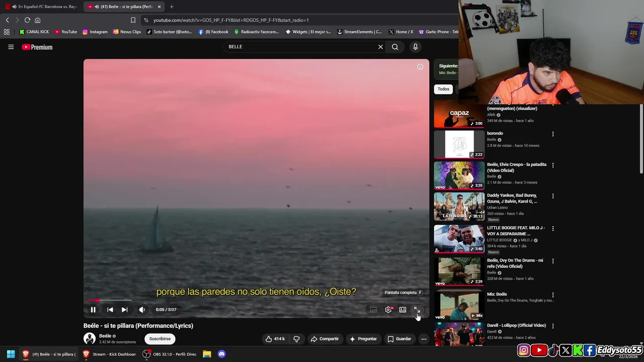Open the Home / X bookmark

point(401,32)
